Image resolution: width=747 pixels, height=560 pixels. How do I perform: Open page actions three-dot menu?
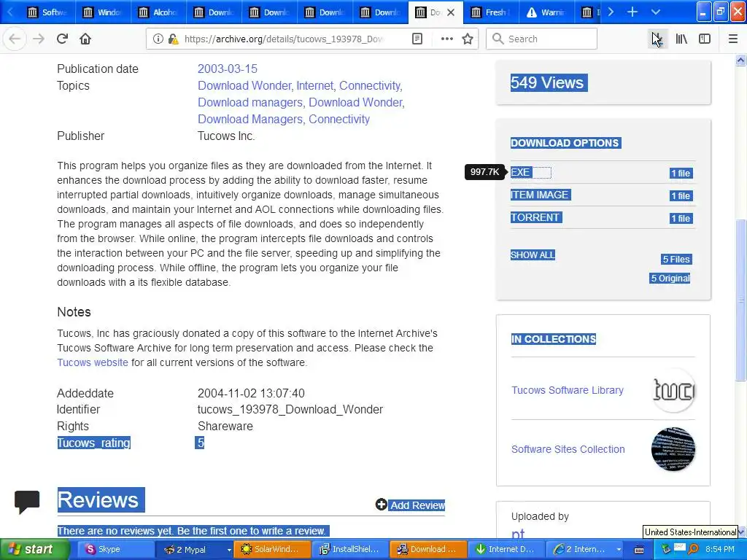pyautogui.click(x=446, y=39)
